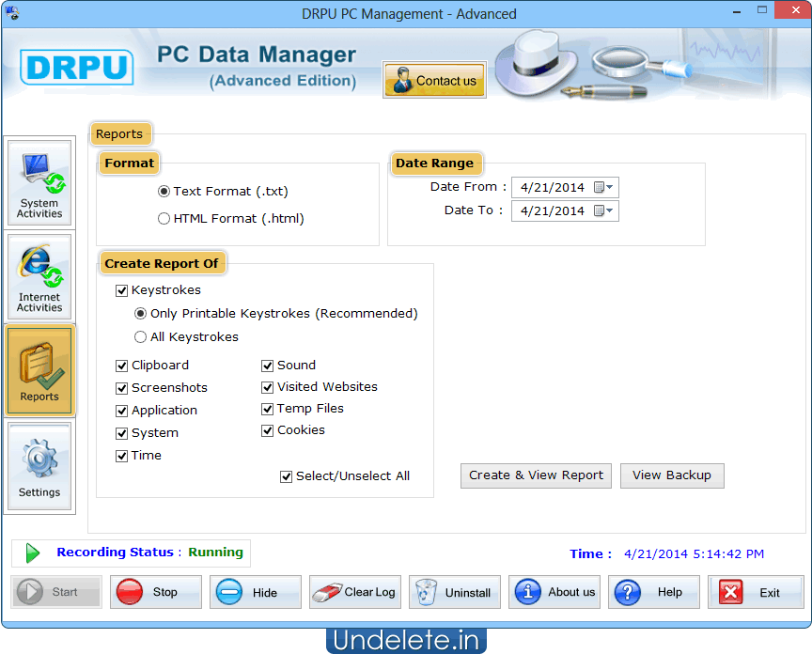Maximize the DRPU PC Management window
Viewport: 812px width, 654px height.
(x=762, y=10)
